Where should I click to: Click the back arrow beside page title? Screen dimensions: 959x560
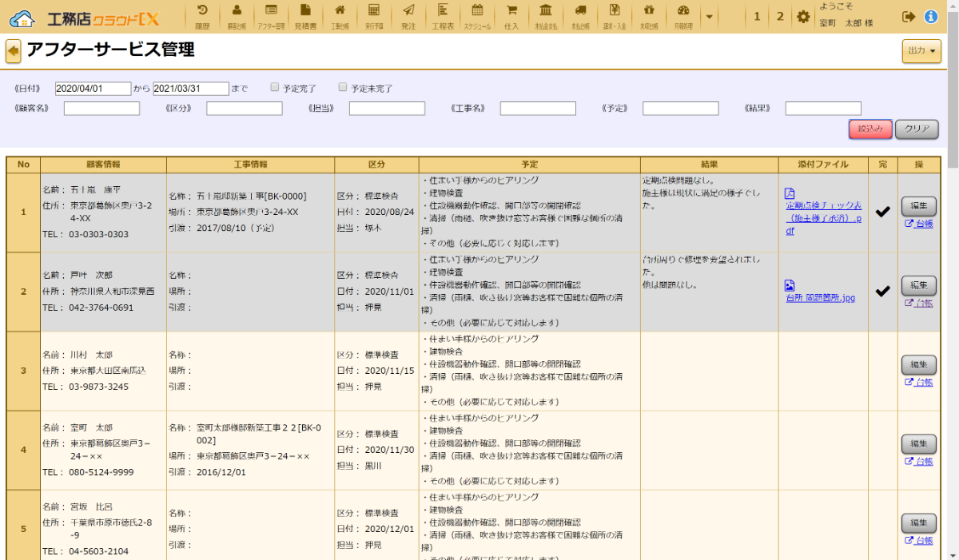pos(14,52)
